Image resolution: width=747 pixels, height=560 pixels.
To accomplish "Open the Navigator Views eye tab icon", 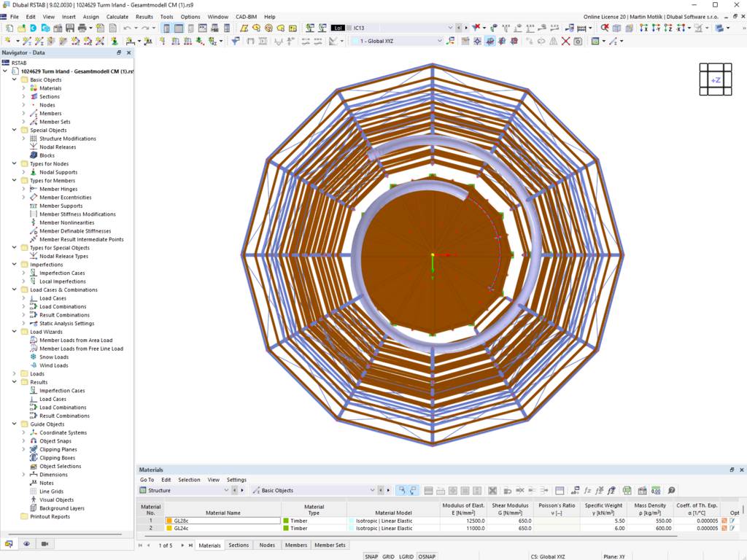I will click(x=27, y=543).
